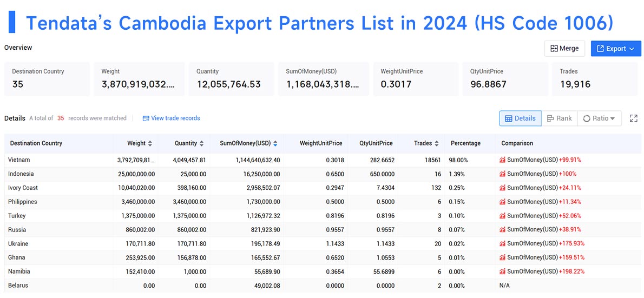Click the Trades overview card showing 19,916
Screen dimensions: 644x298
(595, 79)
